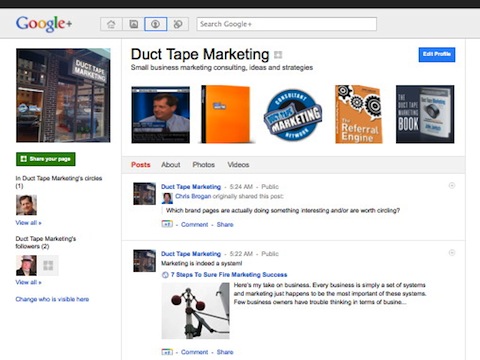Comment on the Marketing is indeed a system post
The width and height of the screenshot is (480, 360).
pyautogui.click(x=195, y=352)
